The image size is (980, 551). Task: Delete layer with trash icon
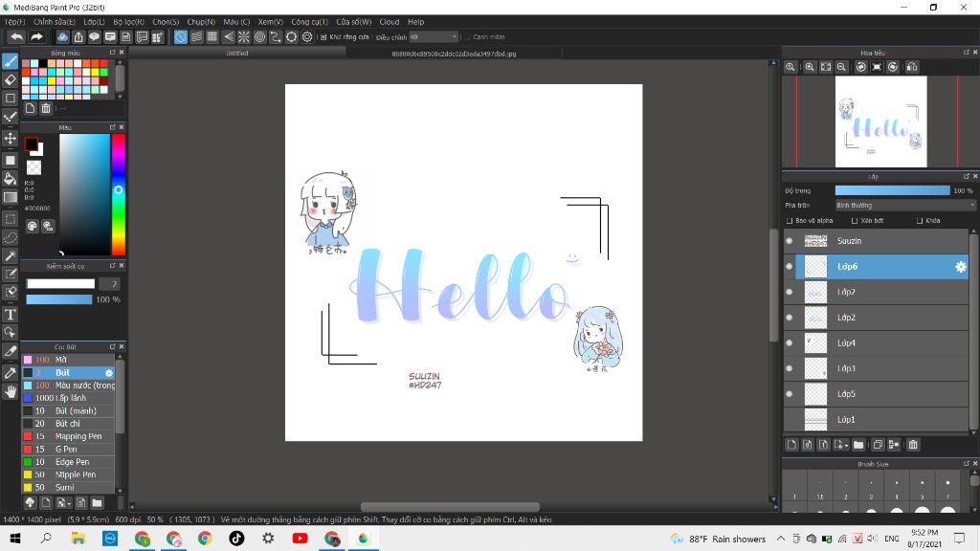click(x=913, y=445)
